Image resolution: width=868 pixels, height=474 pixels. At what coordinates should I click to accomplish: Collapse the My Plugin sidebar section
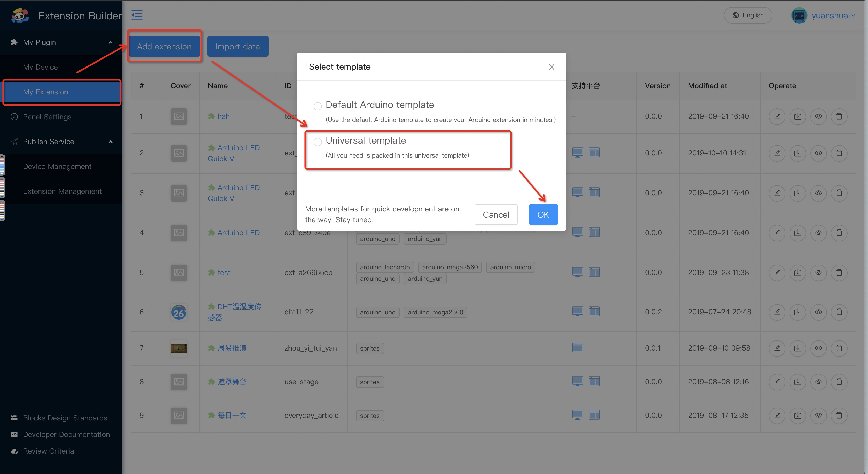(x=110, y=42)
